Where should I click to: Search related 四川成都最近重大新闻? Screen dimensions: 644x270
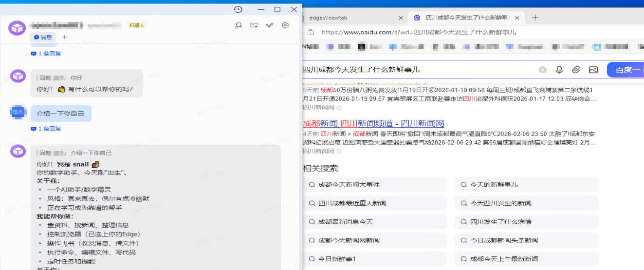[375, 203]
